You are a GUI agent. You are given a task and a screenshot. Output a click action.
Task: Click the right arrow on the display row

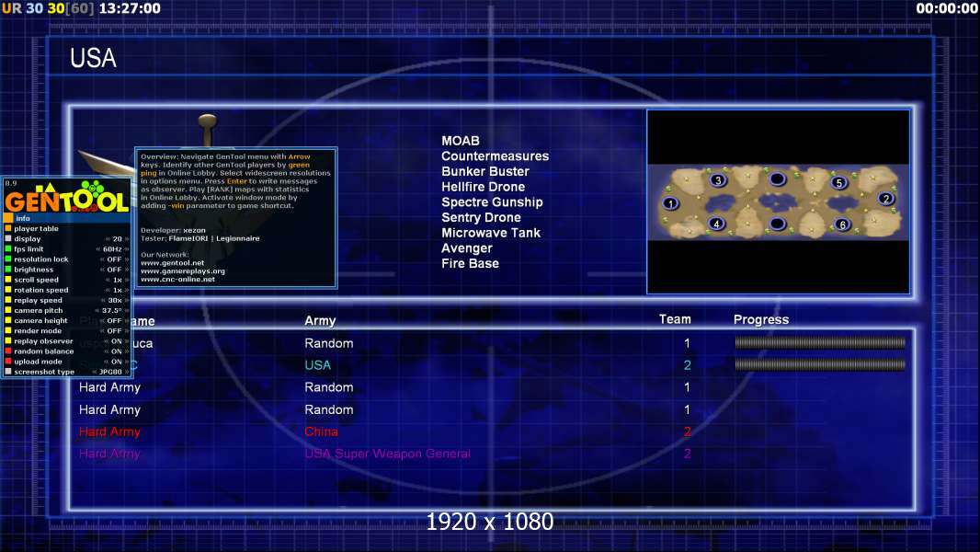(126, 239)
